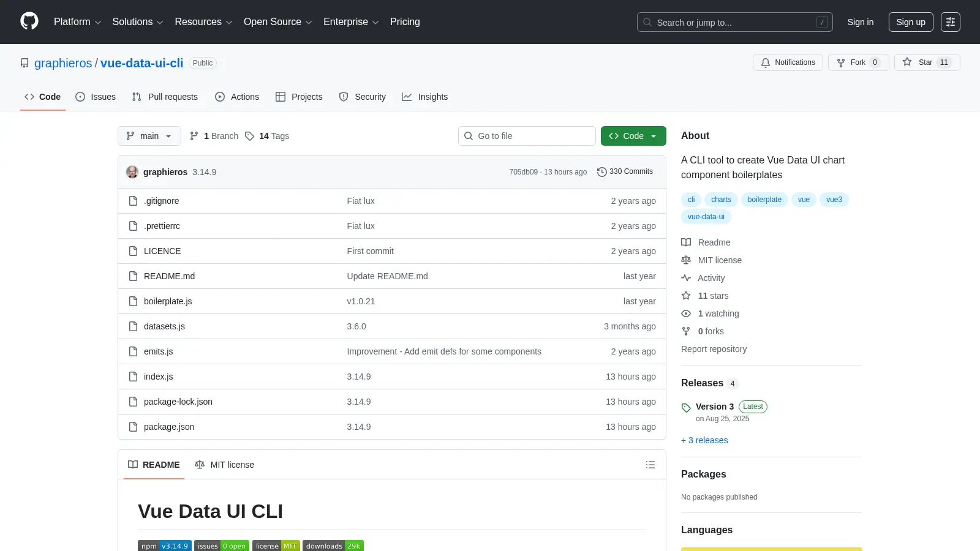Fork this repository

859,62
